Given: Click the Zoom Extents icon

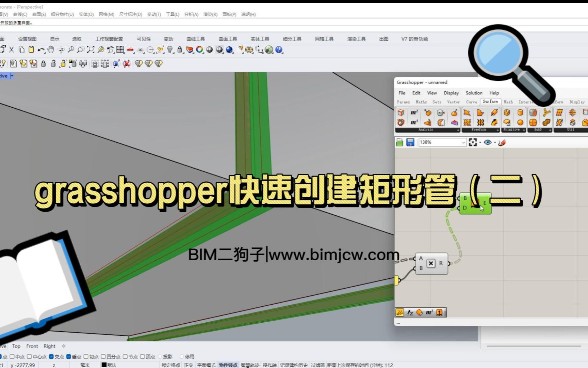Looking at the screenshot, I should [x=91, y=50].
